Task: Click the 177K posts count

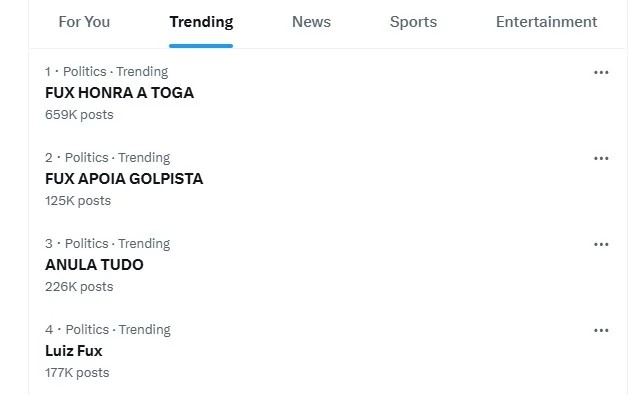Action: 77,373
